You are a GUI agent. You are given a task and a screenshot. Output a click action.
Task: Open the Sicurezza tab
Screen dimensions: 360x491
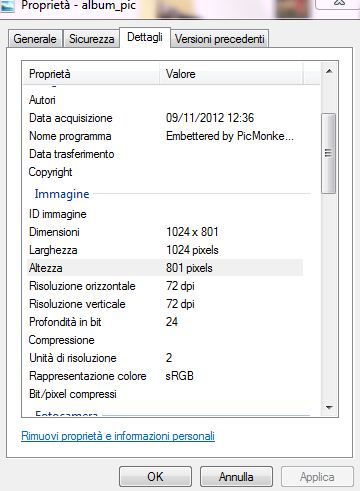pos(91,39)
